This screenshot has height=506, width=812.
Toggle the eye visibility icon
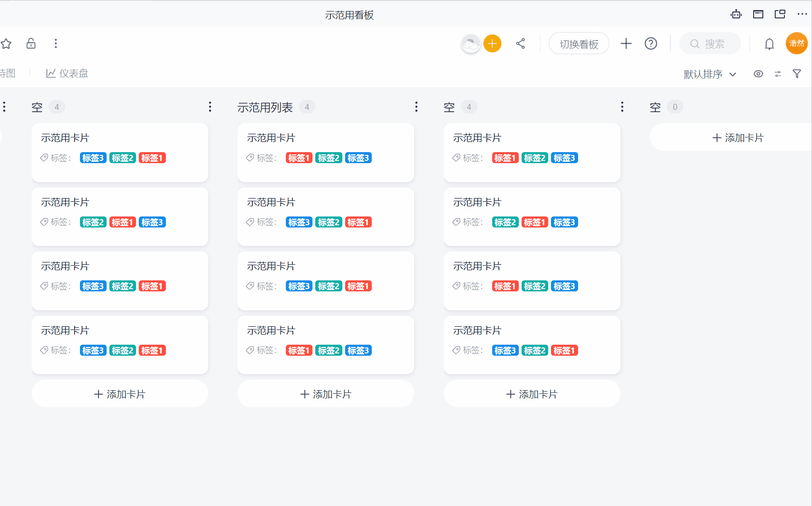coord(758,74)
